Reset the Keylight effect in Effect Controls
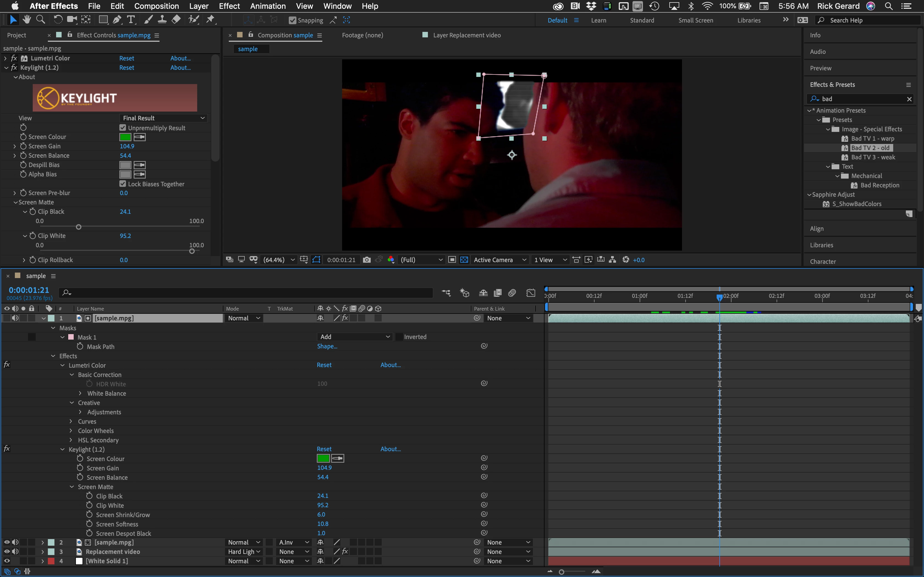The image size is (924, 577). click(x=127, y=68)
